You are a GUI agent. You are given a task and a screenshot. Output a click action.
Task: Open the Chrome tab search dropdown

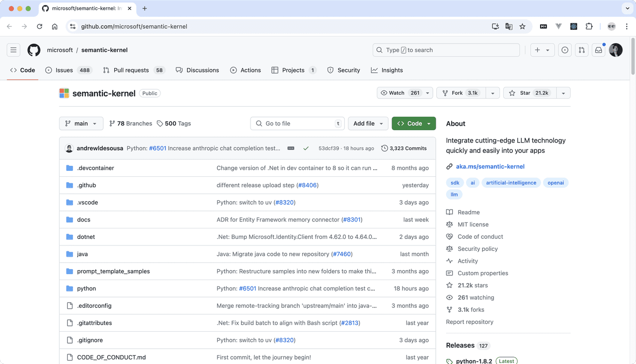(627, 8)
